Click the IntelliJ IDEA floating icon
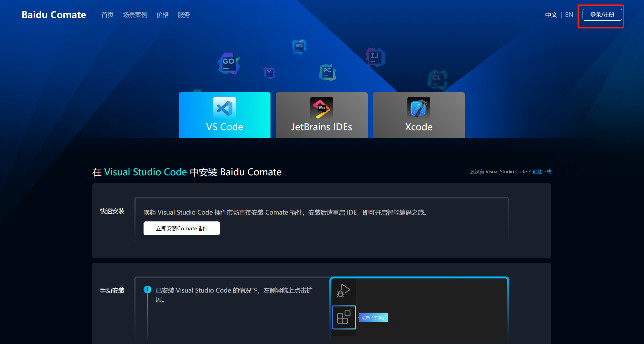The width and height of the screenshot is (644, 344). 375,57
